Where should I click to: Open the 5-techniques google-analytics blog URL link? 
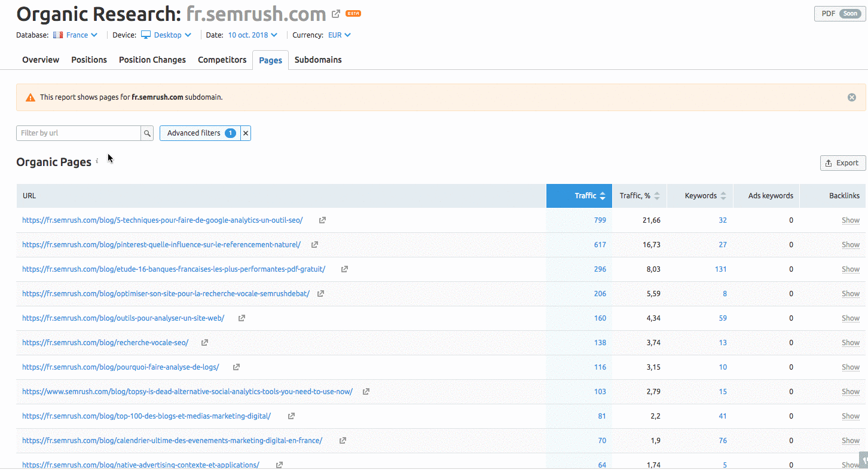[x=163, y=220]
